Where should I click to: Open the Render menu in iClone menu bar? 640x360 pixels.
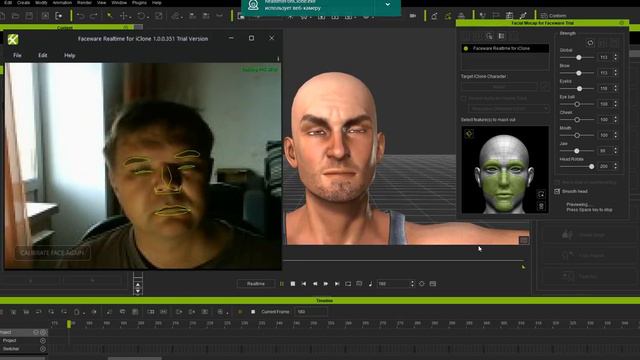pyautogui.click(x=84, y=2)
